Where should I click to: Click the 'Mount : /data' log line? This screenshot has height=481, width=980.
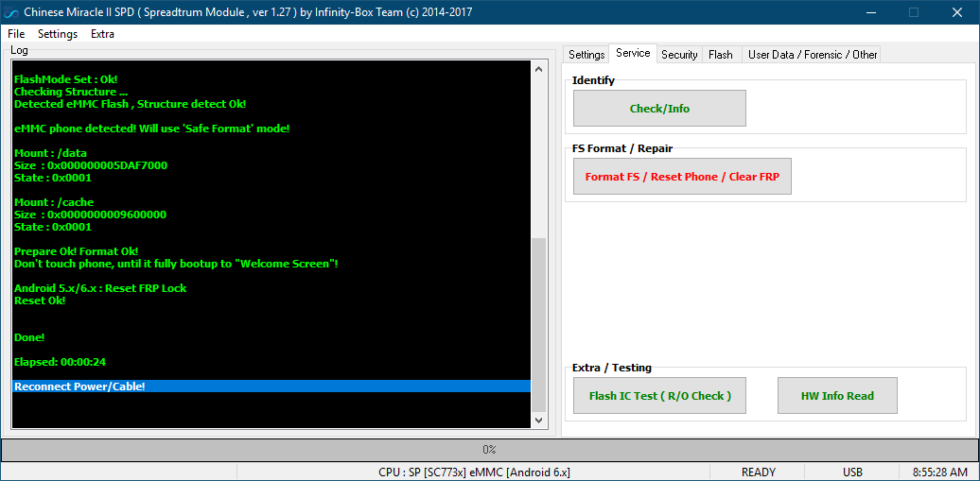coord(50,153)
